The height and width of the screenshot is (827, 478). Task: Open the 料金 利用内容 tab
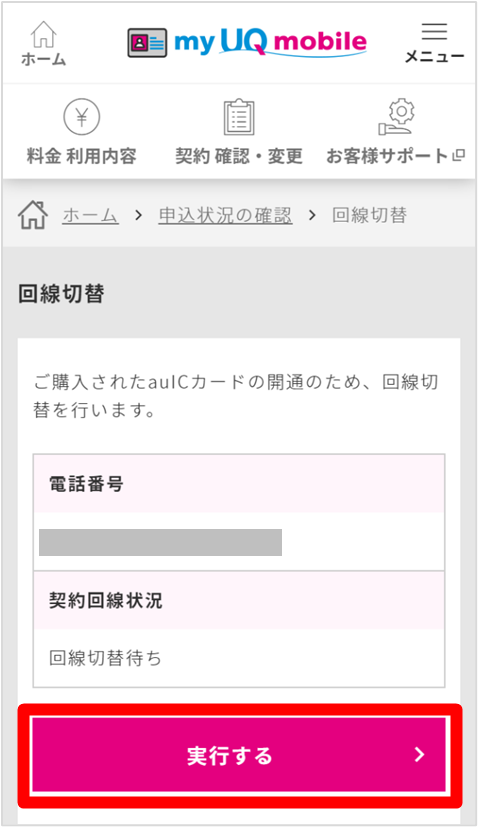click(x=82, y=156)
